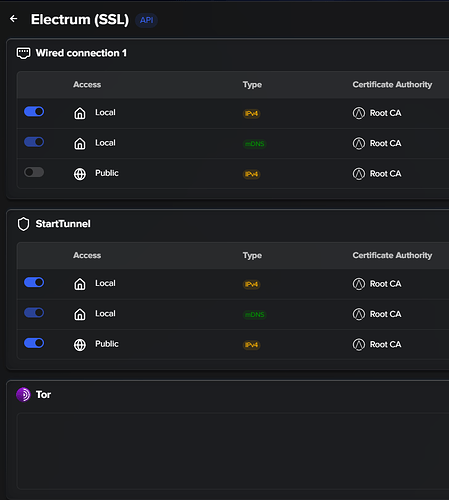The image size is (449, 500).
Task: Toggle StartTunnel Local mDNS access switch
Action: (x=34, y=313)
